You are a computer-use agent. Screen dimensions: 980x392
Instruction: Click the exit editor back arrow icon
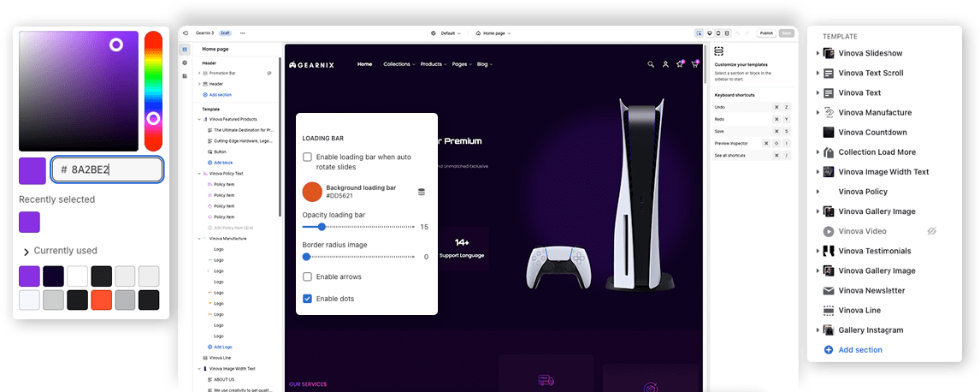[185, 33]
